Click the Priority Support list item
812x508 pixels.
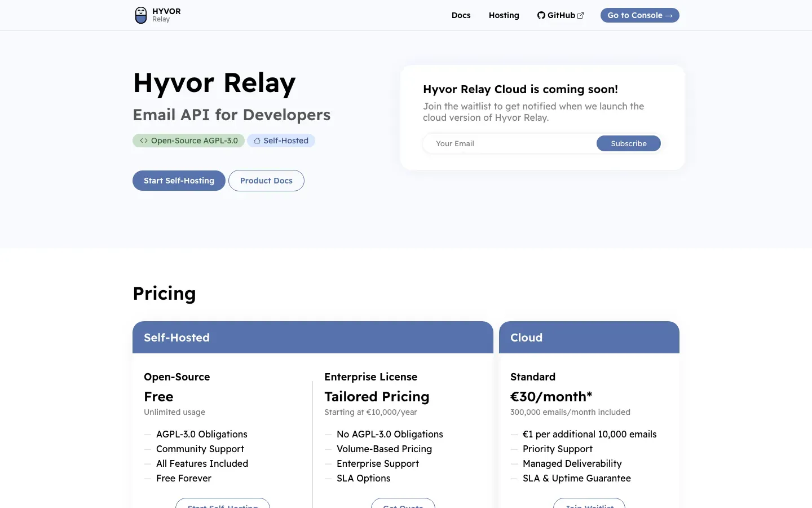tap(558, 449)
